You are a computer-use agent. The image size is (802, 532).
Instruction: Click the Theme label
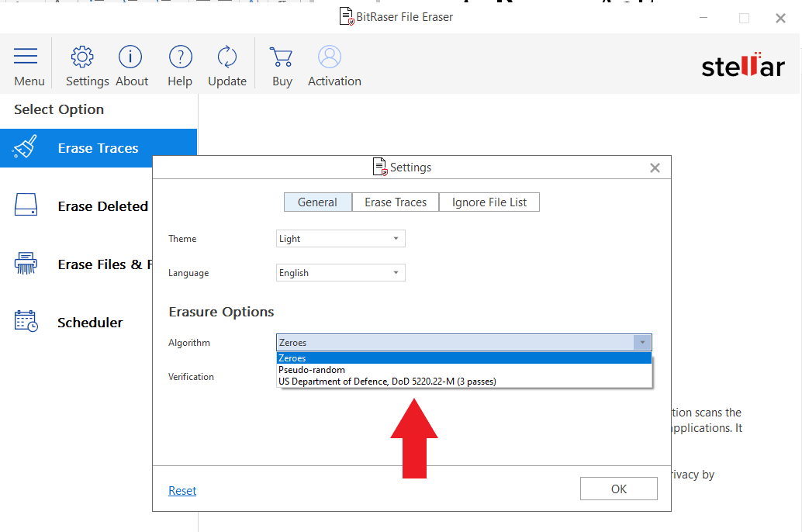pos(182,238)
